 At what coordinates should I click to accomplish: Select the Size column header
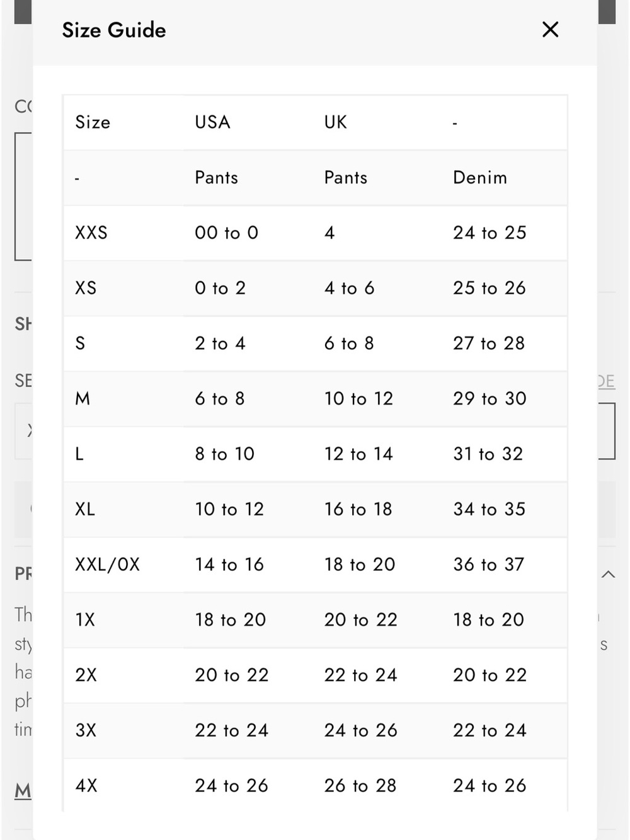pyautogui.click(x=93, y=122)
